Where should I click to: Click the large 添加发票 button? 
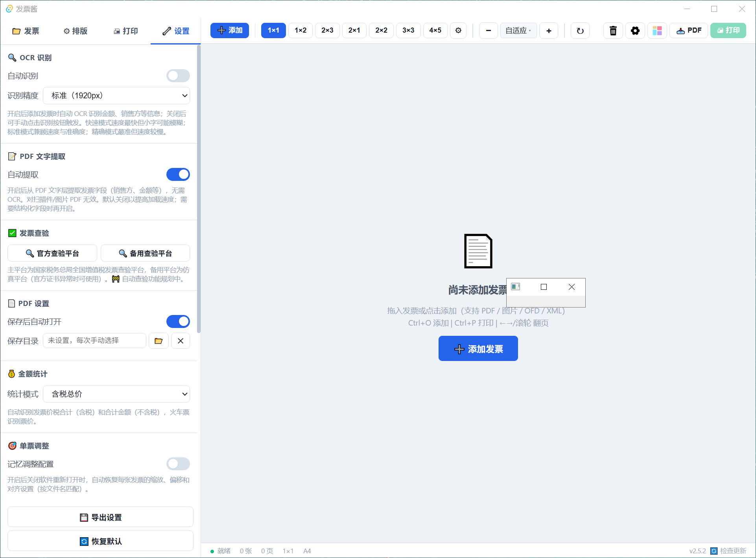click(478, 348)
